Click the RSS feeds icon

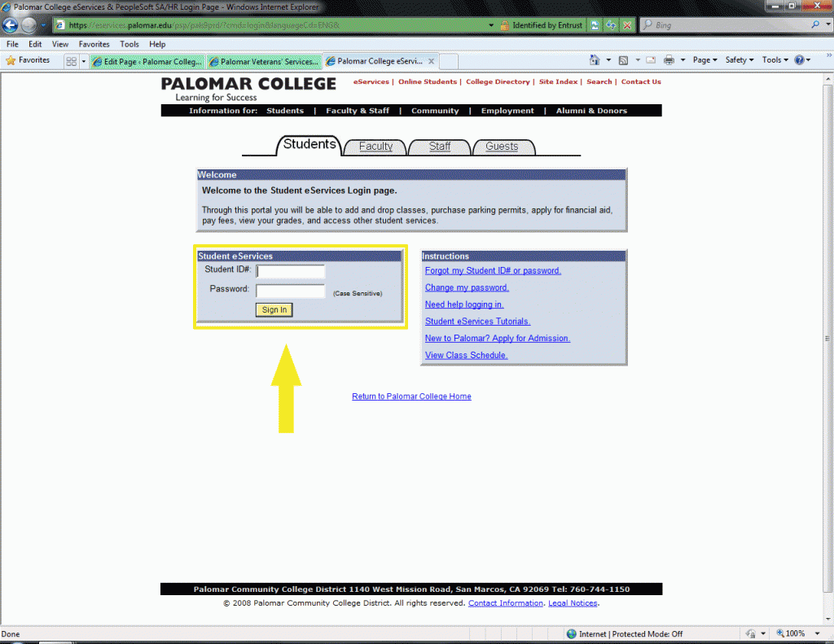623,60
